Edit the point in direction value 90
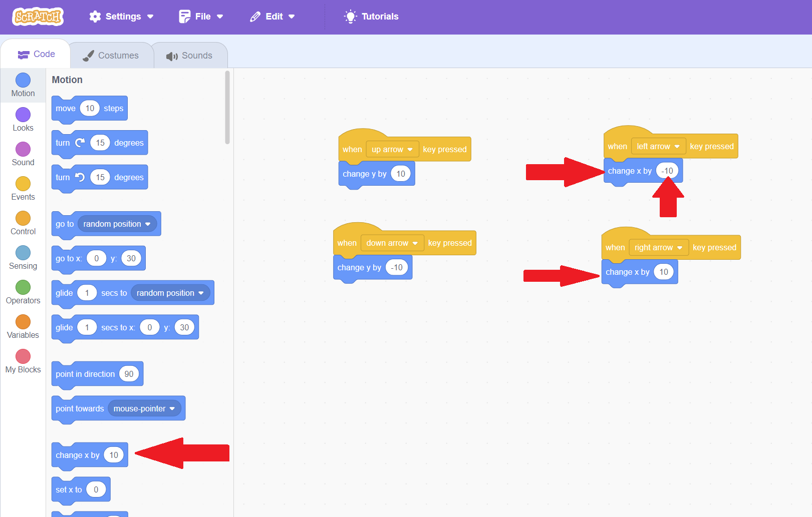 click(x=129, y=374)
